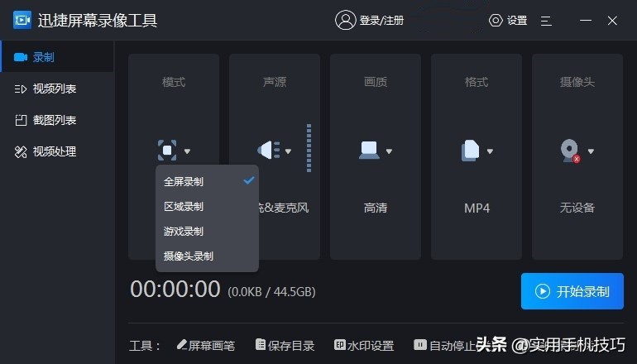Click the 声源 card heading

pos(275,82)
